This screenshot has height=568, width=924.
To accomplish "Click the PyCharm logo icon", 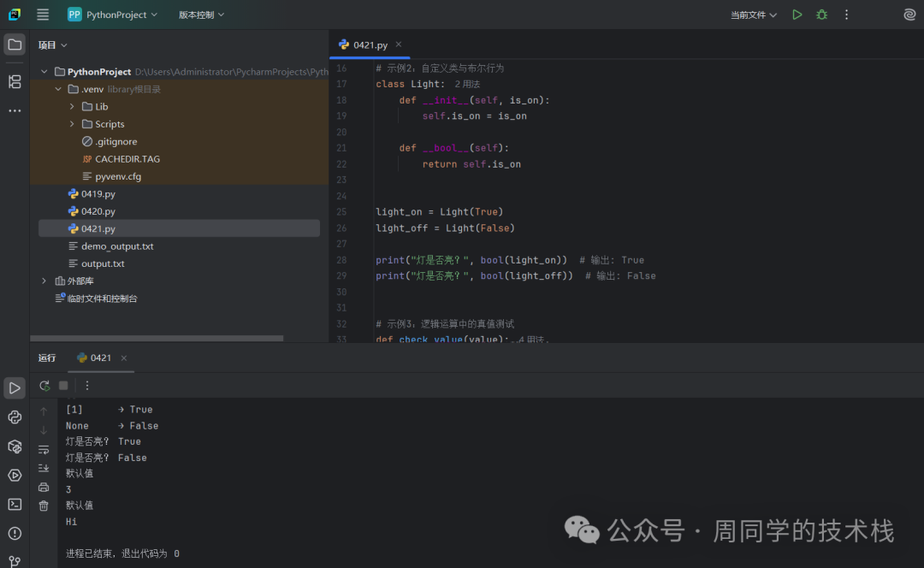I will (15, 15).
